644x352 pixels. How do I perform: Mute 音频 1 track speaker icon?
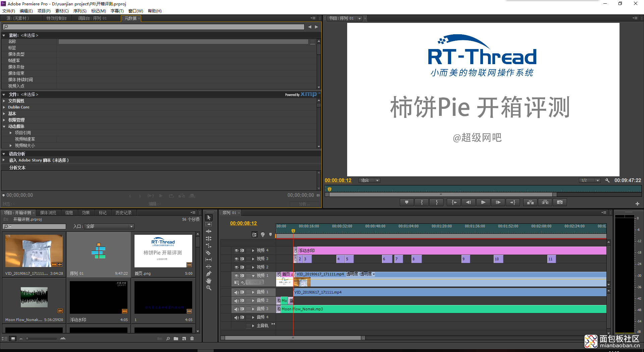[236, 292]
